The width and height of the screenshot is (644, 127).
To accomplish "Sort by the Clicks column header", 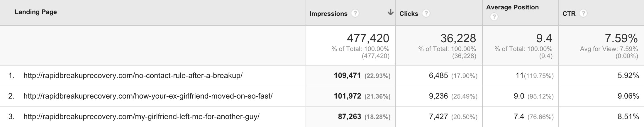I will coord(409,13).
